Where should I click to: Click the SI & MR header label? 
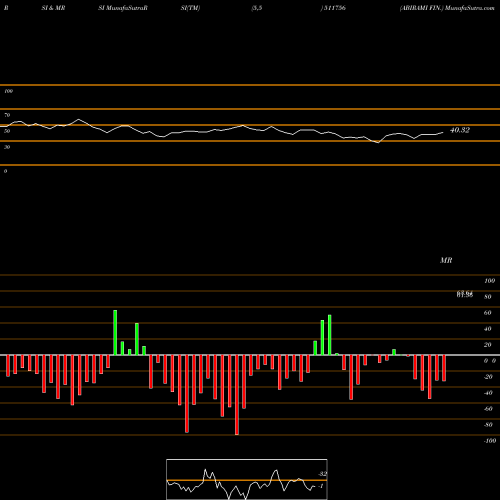click(53, 8)
